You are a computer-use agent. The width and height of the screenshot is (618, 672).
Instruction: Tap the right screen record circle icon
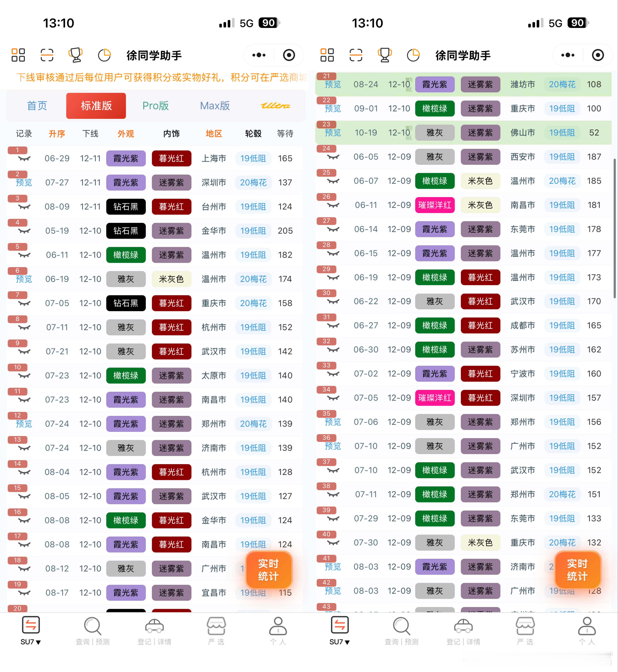(x=598, y=55)
